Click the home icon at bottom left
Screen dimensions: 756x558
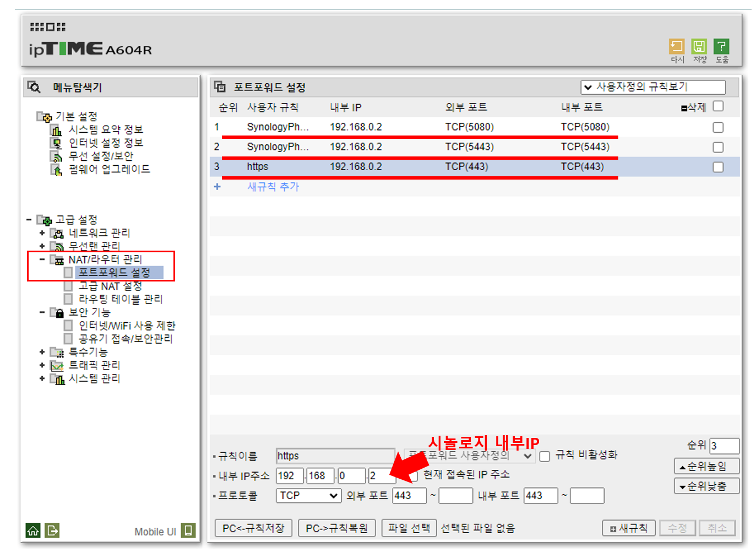(x=33, y=530)
